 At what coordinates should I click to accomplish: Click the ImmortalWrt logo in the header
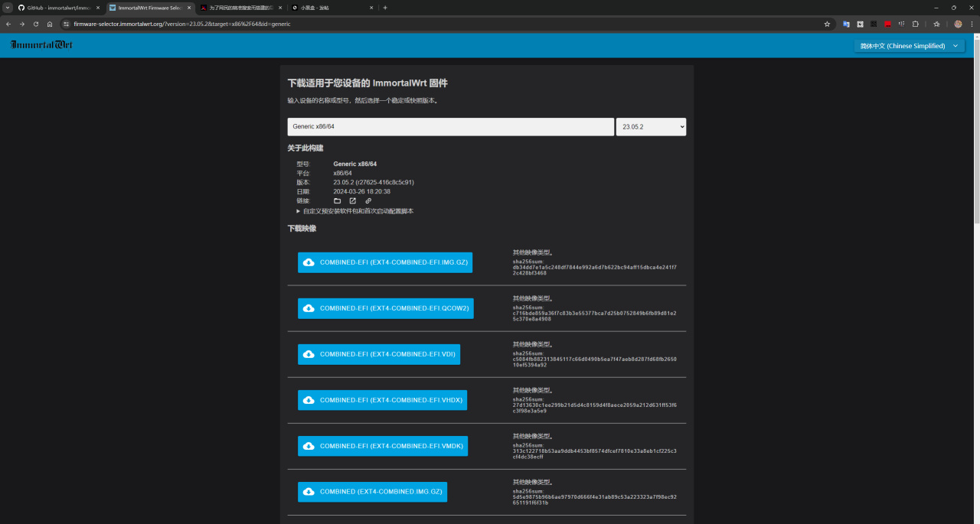[41, 45]
